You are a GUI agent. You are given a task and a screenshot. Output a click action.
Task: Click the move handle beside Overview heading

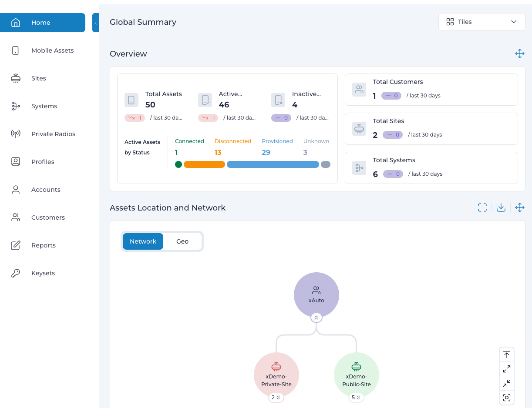pyautogui.click(x=520, y=54)
